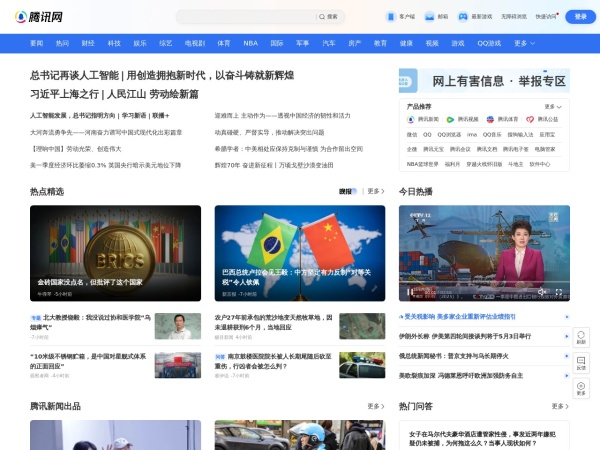Viewport: 600px width, 450px height.
Task: Select the 科技 navigation tab
Action: point(114,43)
